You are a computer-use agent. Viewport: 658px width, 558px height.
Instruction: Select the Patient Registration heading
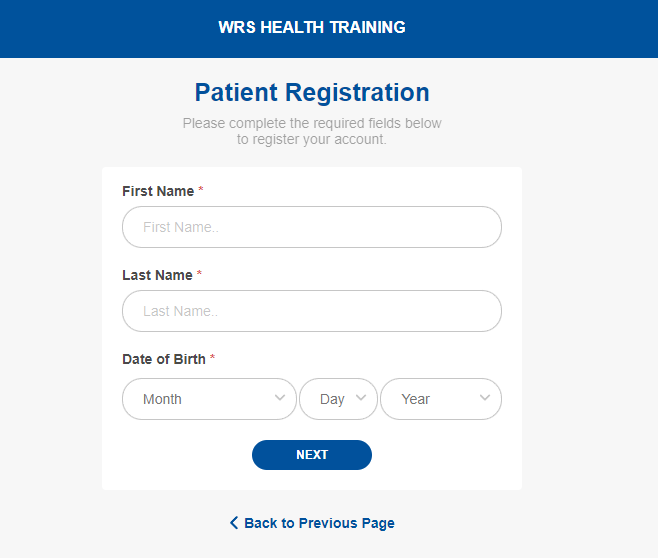[312, 93]
